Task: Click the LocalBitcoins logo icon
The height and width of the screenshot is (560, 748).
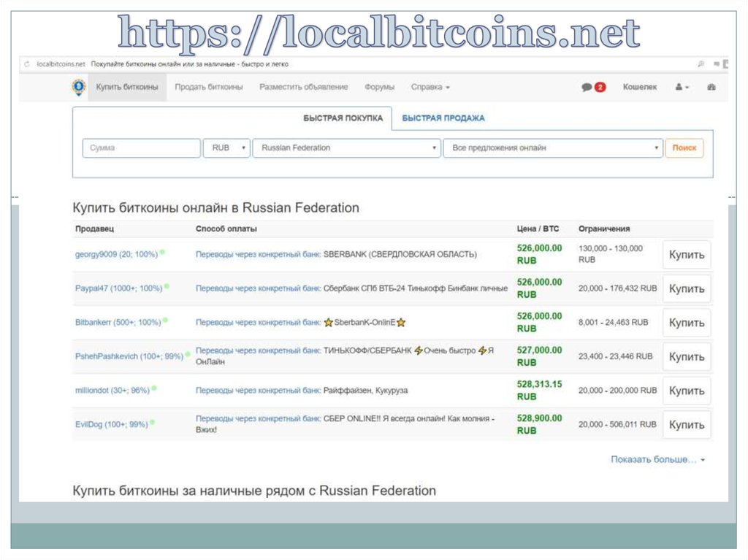Action: tap(79, 87)
